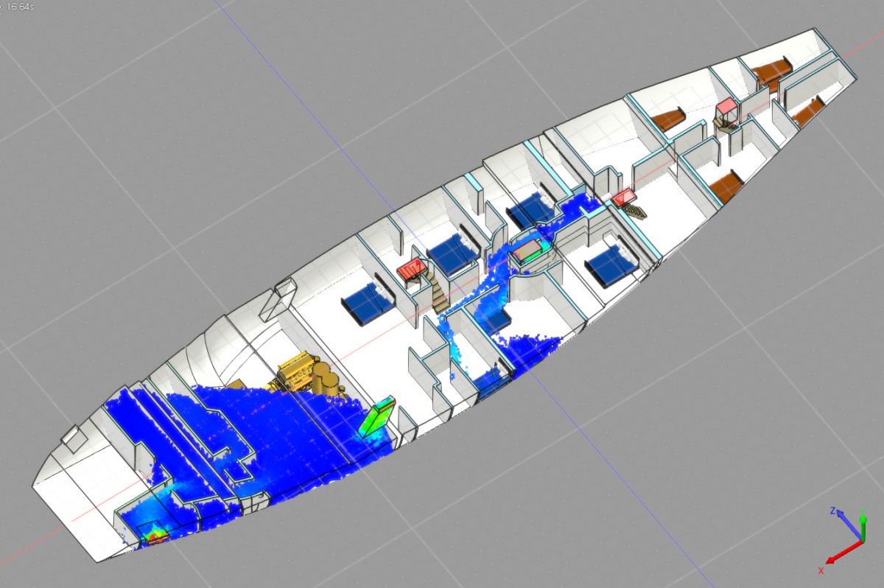Click the green-rimmed central pressure-colored object

pyautogui.click(x=529, y=252)
